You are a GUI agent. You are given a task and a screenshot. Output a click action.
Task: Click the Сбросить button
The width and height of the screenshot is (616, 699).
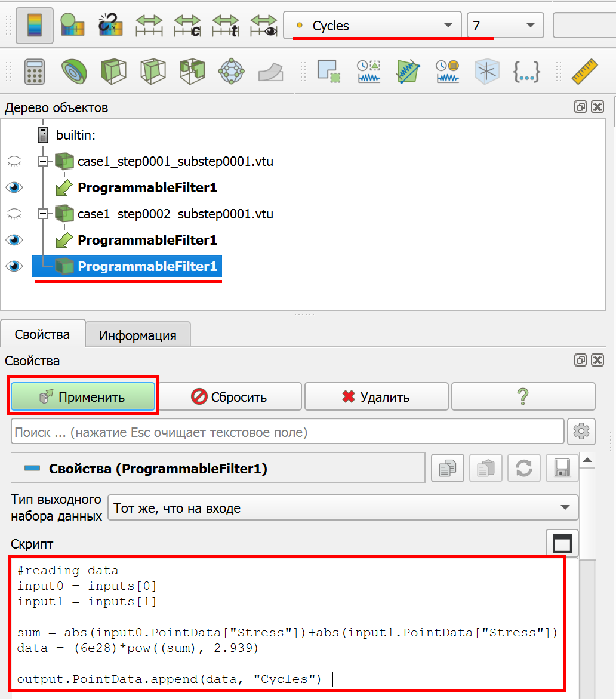[x=230, y=396]
